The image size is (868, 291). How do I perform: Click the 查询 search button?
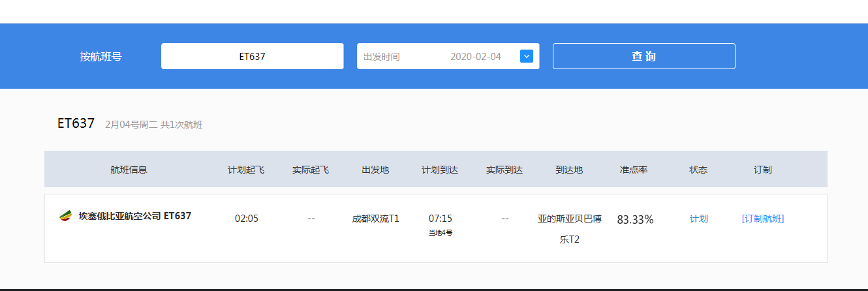point(644,56)
